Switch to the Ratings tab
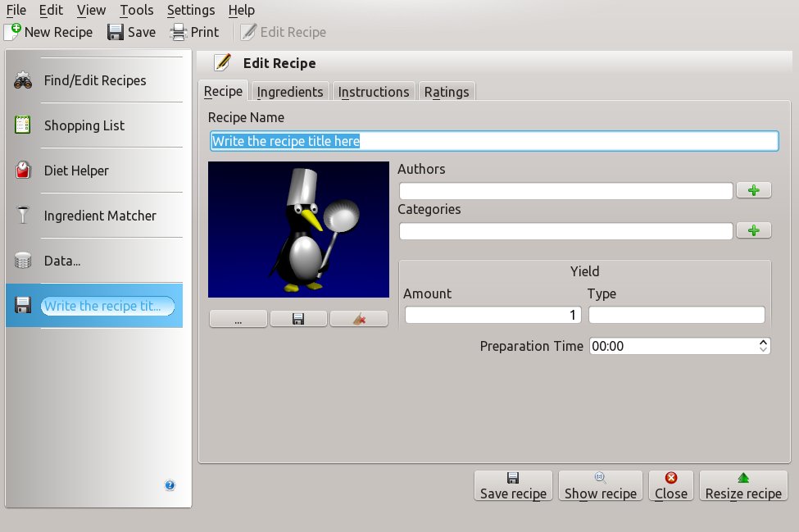The image size is (799, 532). pos(447,92)
